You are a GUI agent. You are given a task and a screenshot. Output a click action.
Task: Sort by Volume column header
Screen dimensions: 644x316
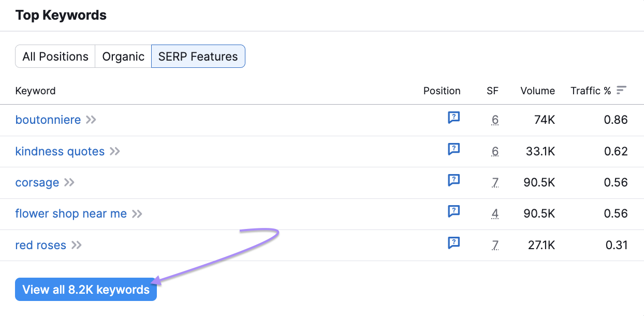coord(537,91)
